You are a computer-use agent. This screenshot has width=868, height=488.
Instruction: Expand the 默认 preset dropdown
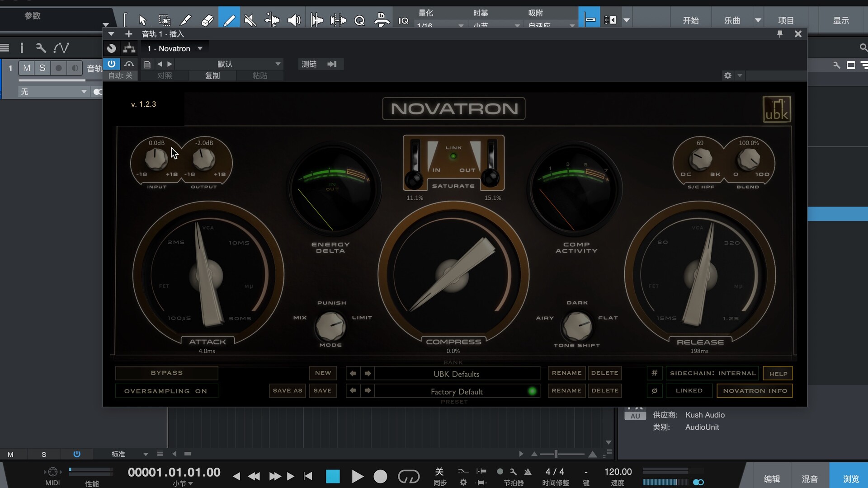pos(278,64)
